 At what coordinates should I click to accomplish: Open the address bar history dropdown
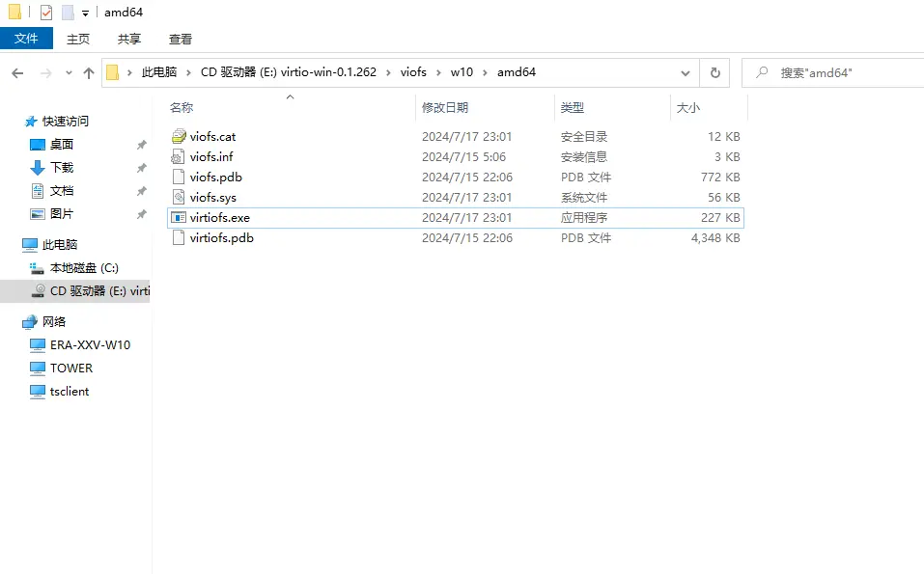pos(685,72)
